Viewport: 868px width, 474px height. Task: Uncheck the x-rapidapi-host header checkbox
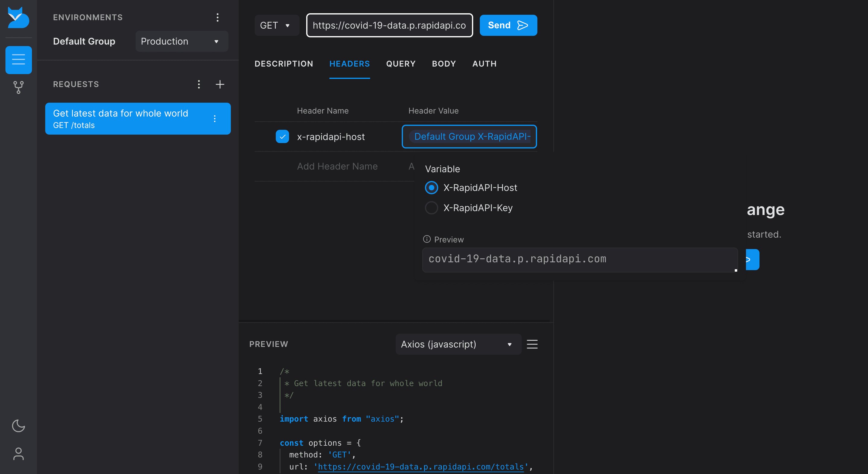282,136
